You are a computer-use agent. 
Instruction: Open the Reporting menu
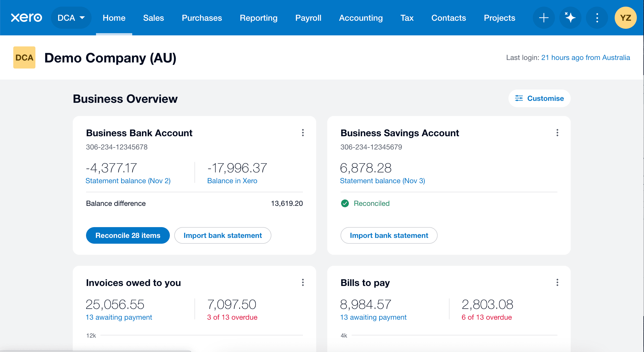[258, 18]
